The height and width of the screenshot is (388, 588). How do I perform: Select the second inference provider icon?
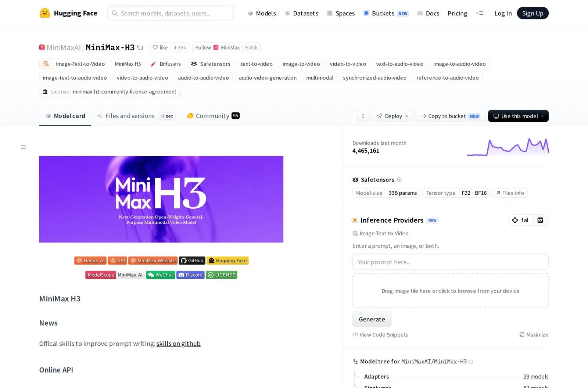pyautogui.click(x=540, y=220)
